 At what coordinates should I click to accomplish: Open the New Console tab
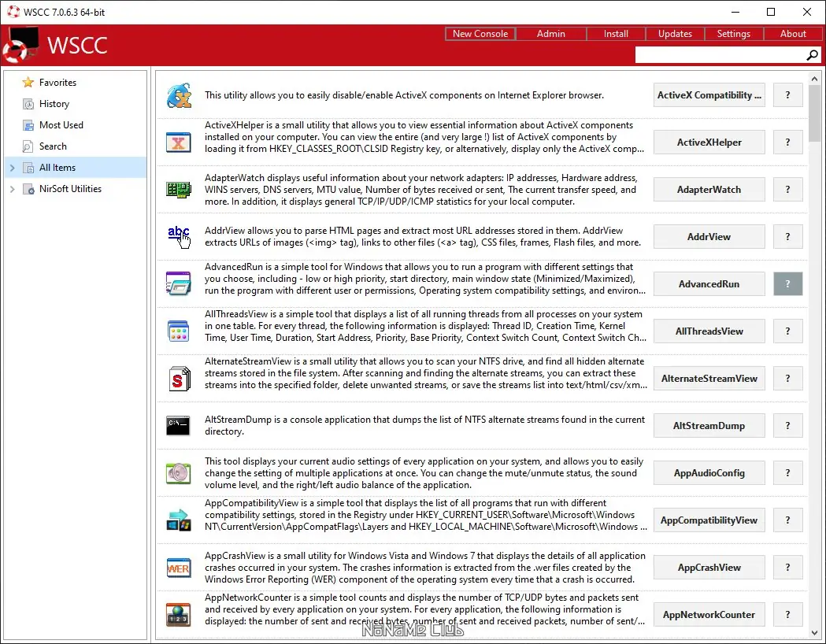[480, 34]
